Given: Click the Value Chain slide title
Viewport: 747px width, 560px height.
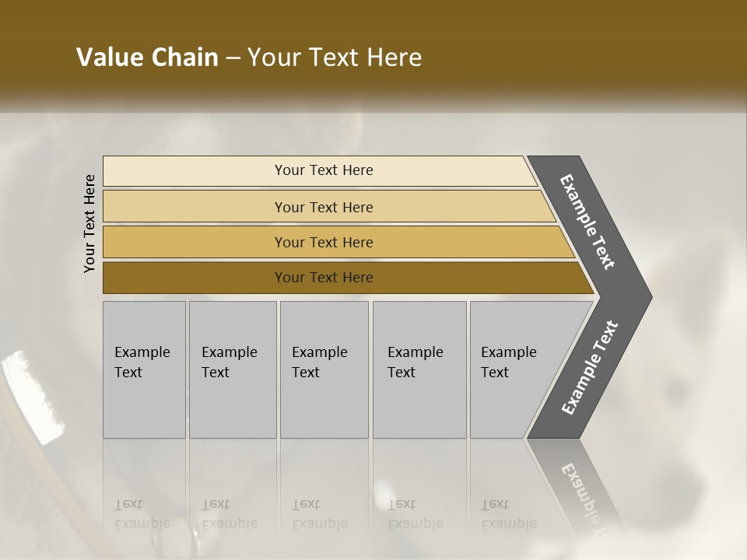Looking at the screenshot, I should [249, 58].
